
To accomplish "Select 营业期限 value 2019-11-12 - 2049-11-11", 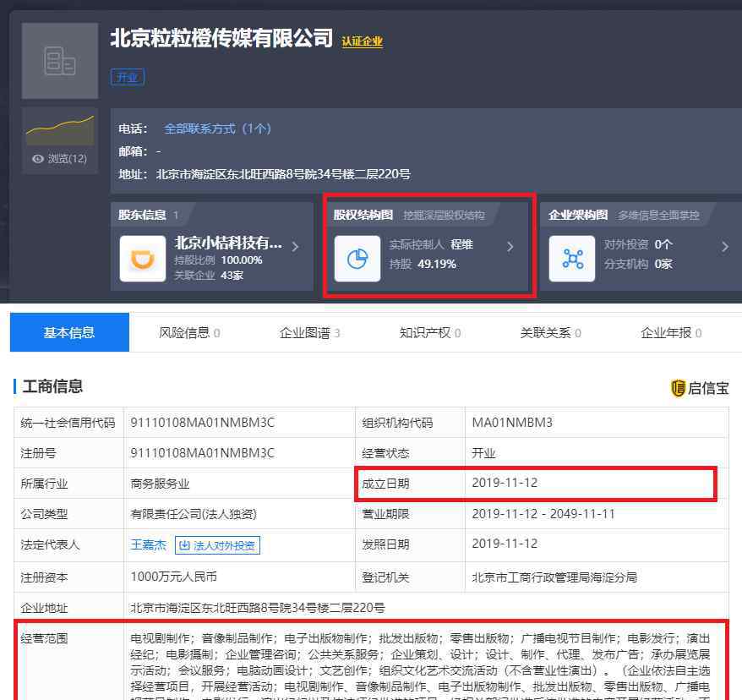I will click(x=543, y=513).
